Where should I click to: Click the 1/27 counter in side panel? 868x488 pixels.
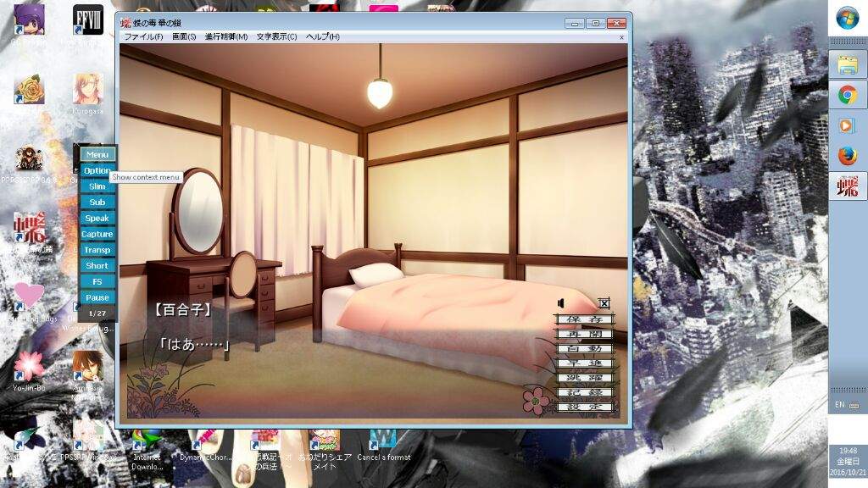(x=97, y=313)
